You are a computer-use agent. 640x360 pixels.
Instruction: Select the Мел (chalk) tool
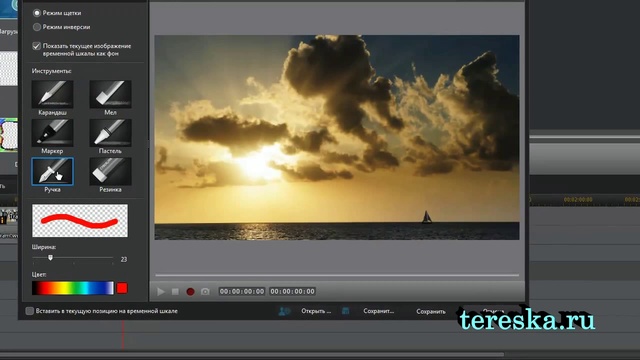coord(110,94)
